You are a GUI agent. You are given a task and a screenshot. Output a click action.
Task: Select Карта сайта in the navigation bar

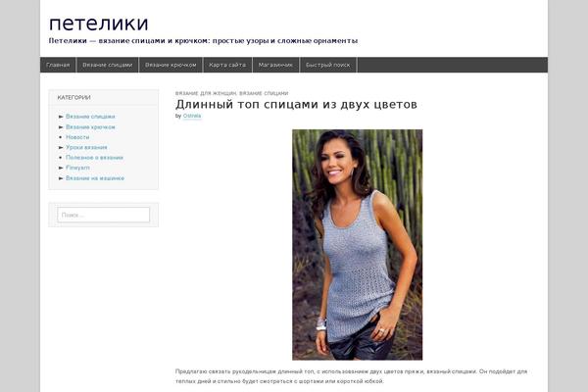[227, 65]
